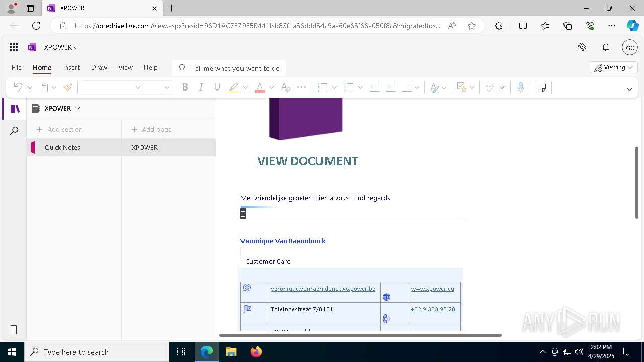Image resolution: width=644 pixels, height=362 pixels.
Task: Apply the red font color
Action: 260,87
